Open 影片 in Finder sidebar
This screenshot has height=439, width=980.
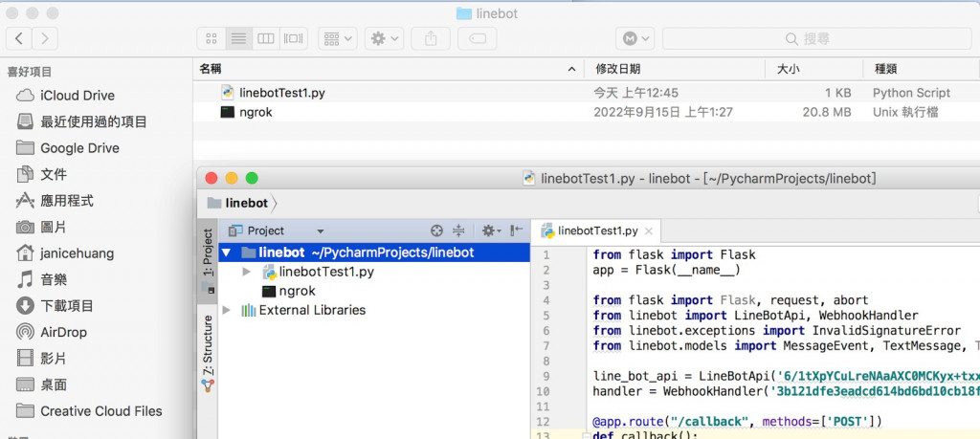pyautogui.click(x=41, y=359)
